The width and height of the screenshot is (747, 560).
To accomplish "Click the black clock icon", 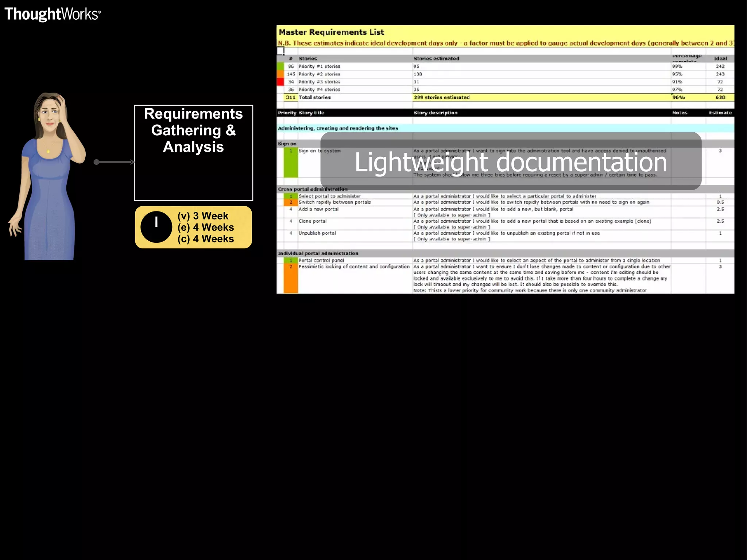I will 156,227.
